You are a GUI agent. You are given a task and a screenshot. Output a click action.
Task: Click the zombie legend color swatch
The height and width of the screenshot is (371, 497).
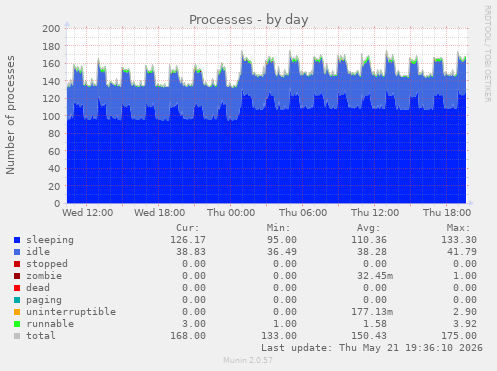(17, 276)
